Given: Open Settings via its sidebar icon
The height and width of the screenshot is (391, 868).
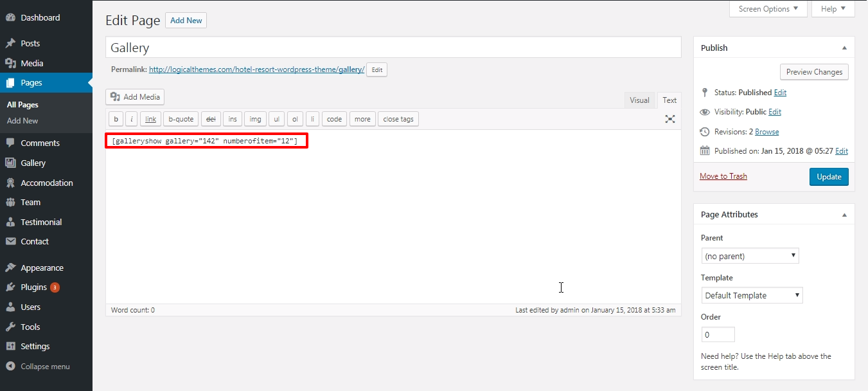Looking at the screenshot, I should [x=10, y=346].
